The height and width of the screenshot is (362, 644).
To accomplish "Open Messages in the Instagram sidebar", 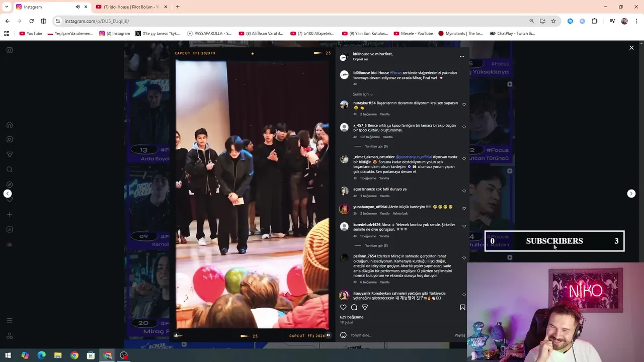I will 10,154.
